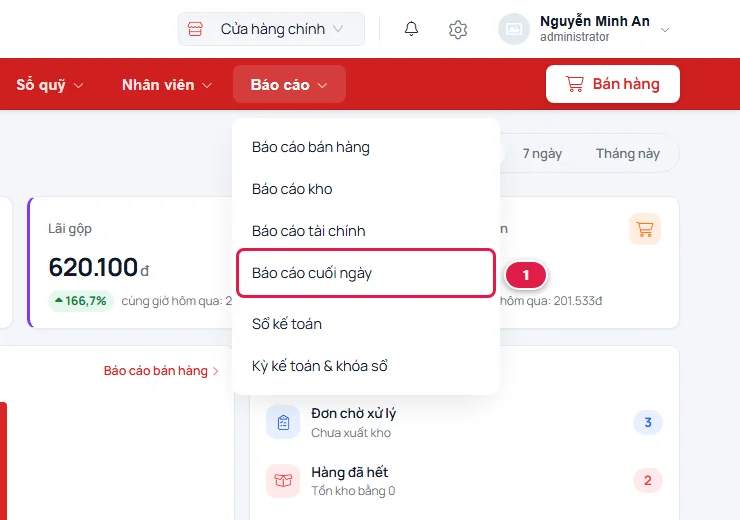Click the orange cart icon on the card
Screen dimensions: 740x520
(x=645, y=229)
